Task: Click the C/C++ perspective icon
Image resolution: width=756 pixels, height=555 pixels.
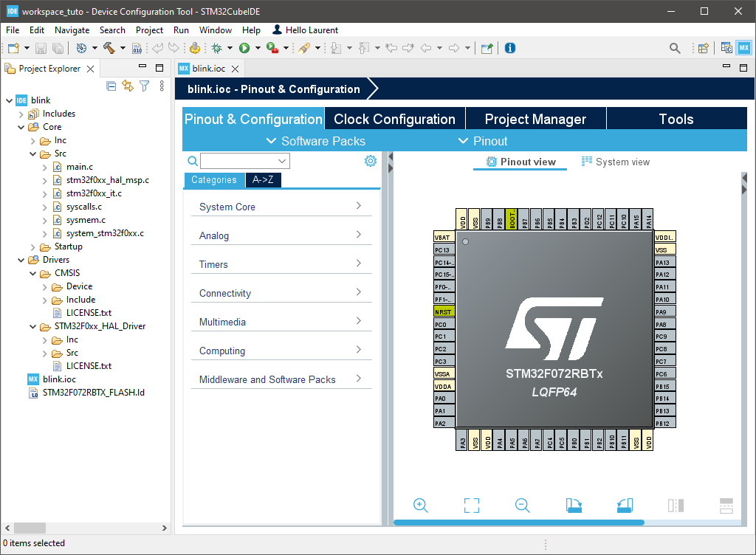Action: coord(726,48)
